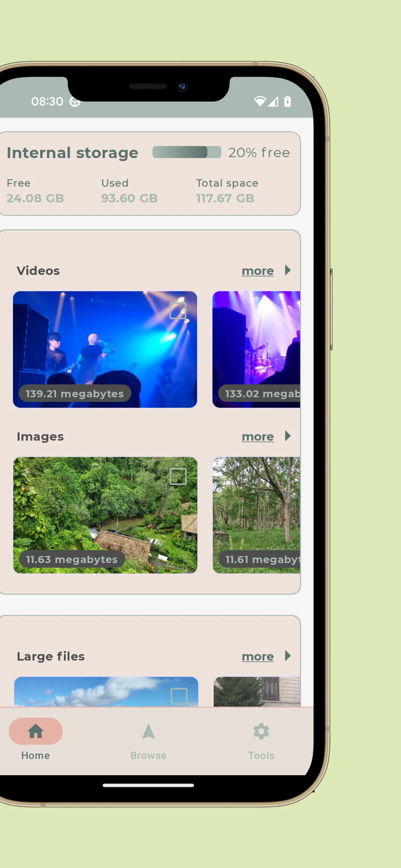Switch to the Tools tab label
The width and height of the screenshot is (401, 868).
pyautogui.click(x=261, y=755)
